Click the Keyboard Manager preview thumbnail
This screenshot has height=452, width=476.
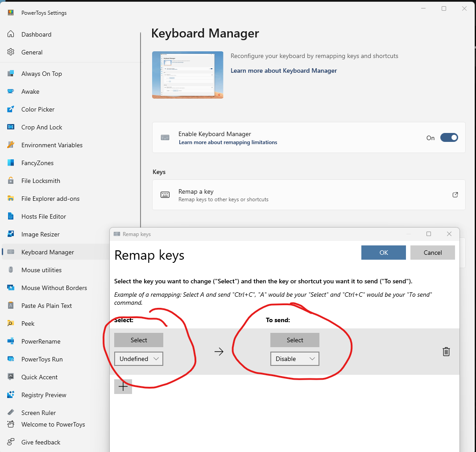point(188,75)
